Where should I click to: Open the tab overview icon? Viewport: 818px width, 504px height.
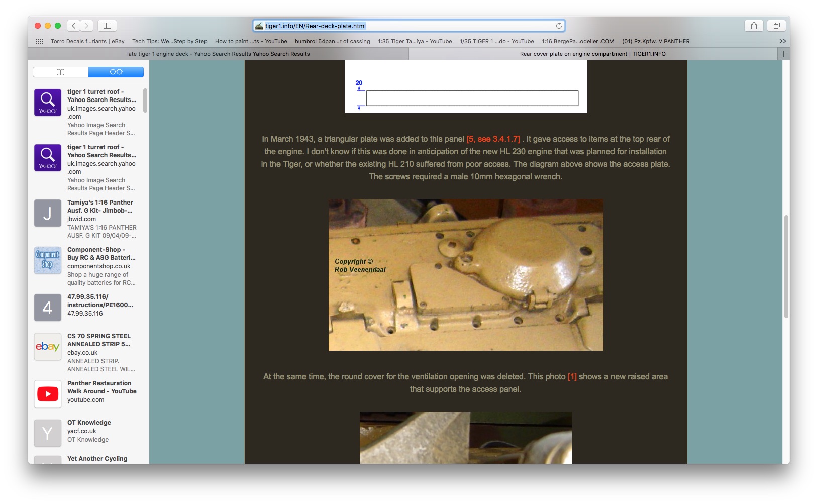pyautogui.click(x=776, y=26)
